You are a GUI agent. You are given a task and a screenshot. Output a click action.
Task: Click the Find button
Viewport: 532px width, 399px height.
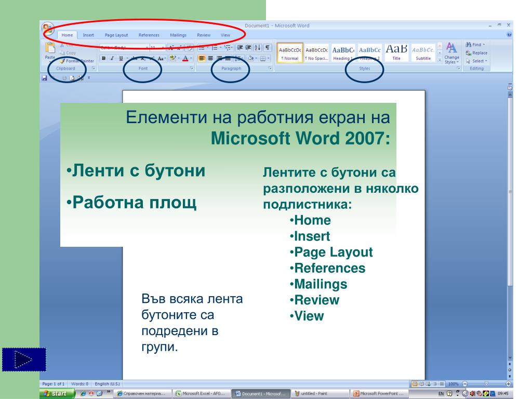475,45
